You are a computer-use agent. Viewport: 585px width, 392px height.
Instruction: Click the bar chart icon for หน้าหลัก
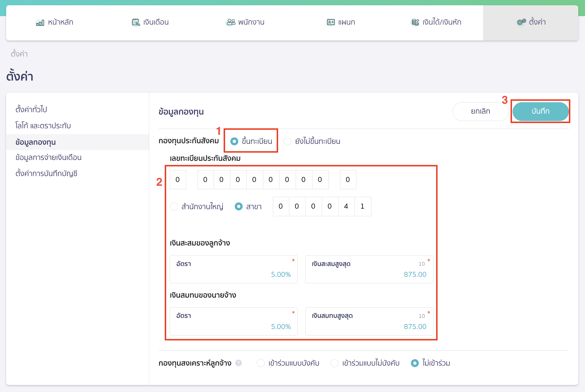(x=40, y=23)
